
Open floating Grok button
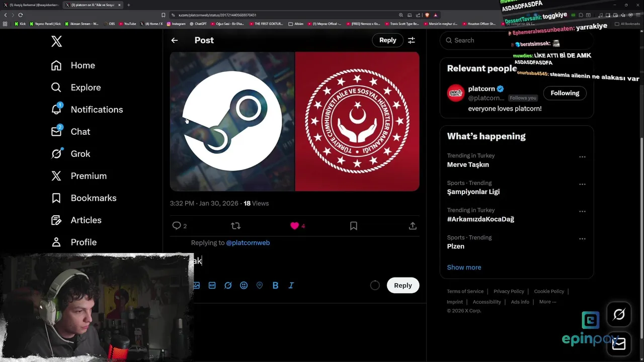[619, 315]
